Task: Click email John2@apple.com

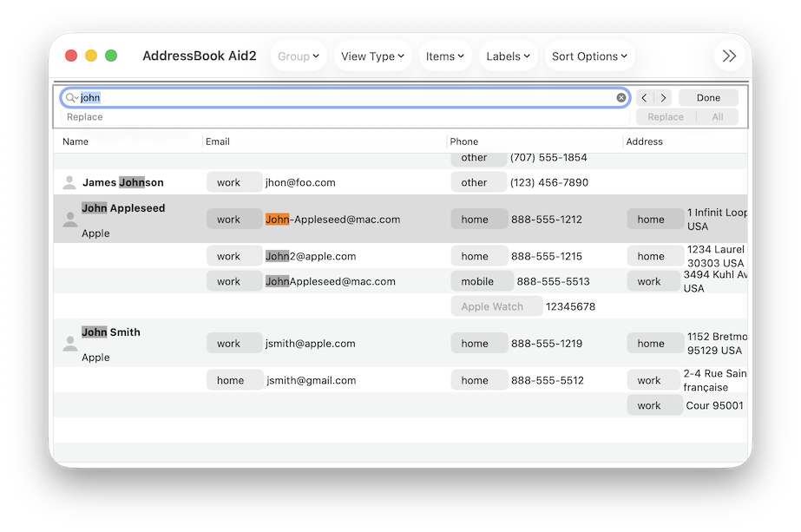Action: click(311, 256)
